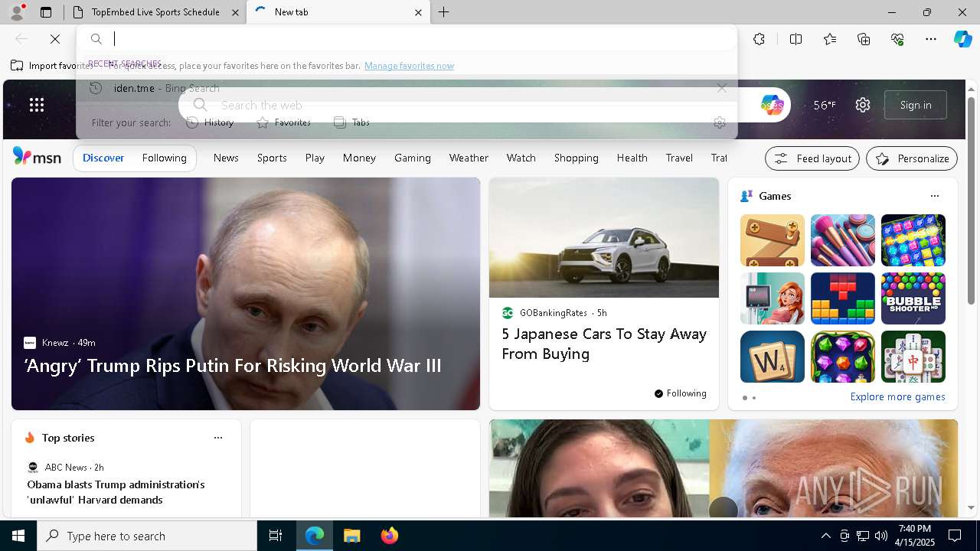This screenshot has width=980, height=551.
Task: Open Top stories more options menu
Action: point(218,438)
